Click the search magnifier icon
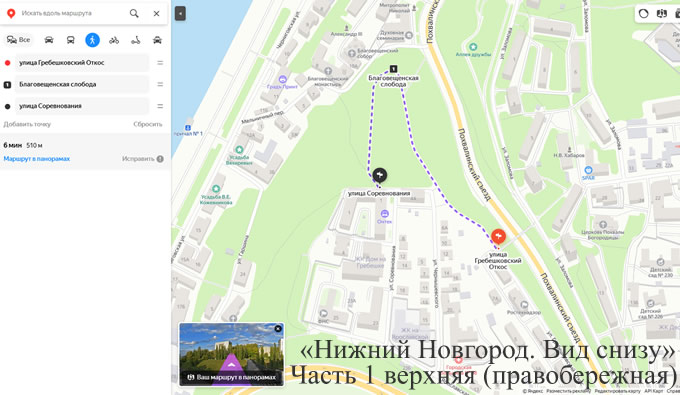 134,13
